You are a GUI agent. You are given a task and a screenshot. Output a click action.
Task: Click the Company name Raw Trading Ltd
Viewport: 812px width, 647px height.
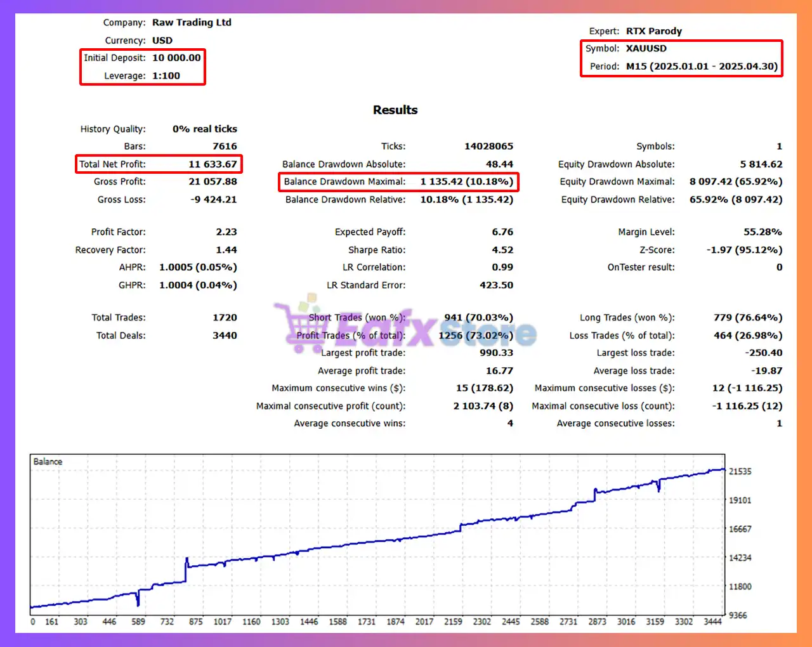[192, 22]
